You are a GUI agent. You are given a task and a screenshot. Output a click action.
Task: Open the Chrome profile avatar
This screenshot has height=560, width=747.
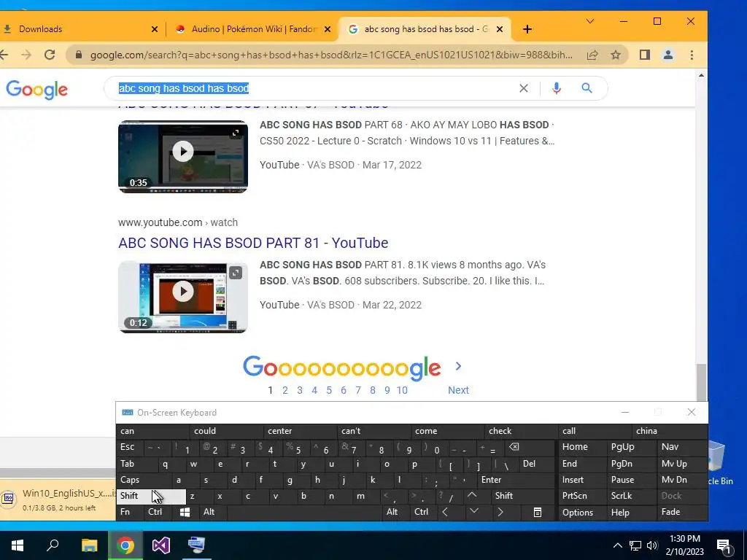coord(668,55)
